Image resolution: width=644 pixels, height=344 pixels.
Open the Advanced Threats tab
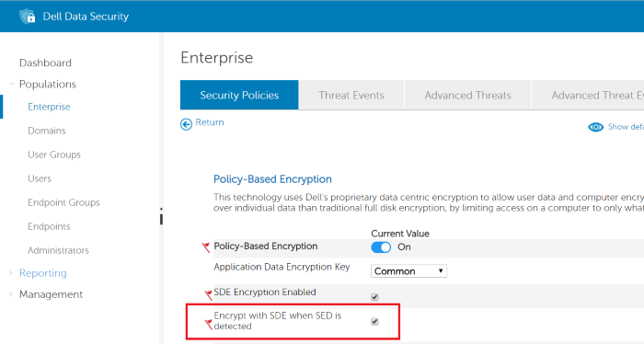click(467, 95)
